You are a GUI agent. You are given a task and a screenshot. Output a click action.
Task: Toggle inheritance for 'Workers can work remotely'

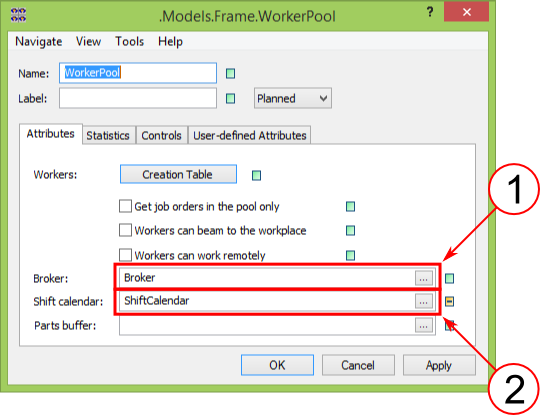tap(350, 256)
